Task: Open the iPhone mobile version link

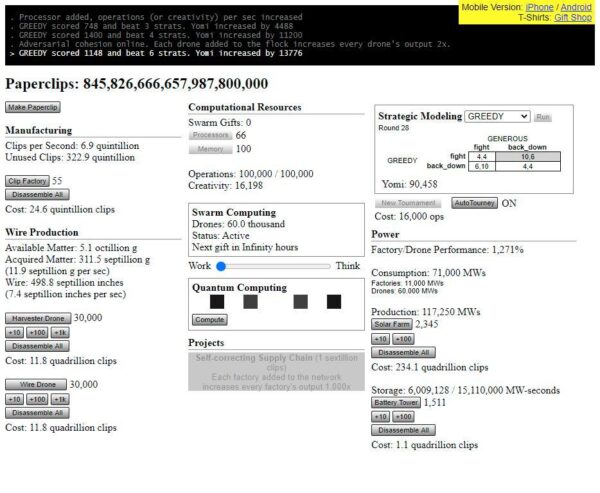Action: tap(539, 7)
